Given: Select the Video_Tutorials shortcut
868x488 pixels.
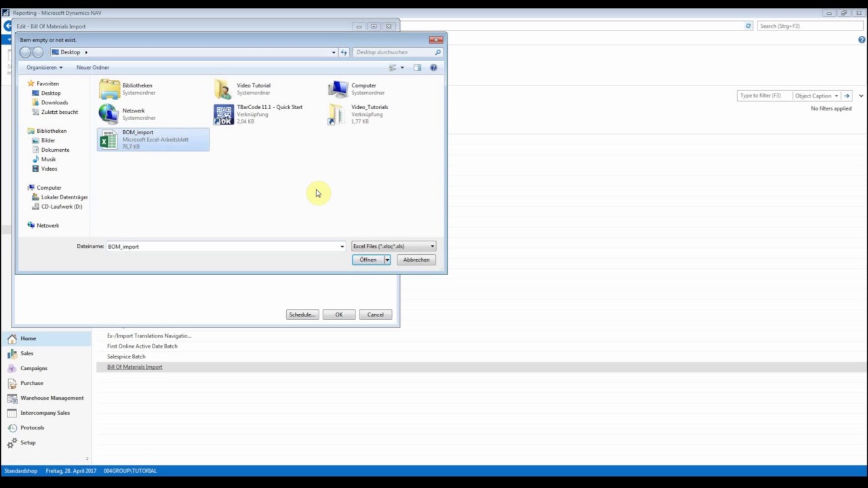Looking at the screenshot, I should point(358,114).
